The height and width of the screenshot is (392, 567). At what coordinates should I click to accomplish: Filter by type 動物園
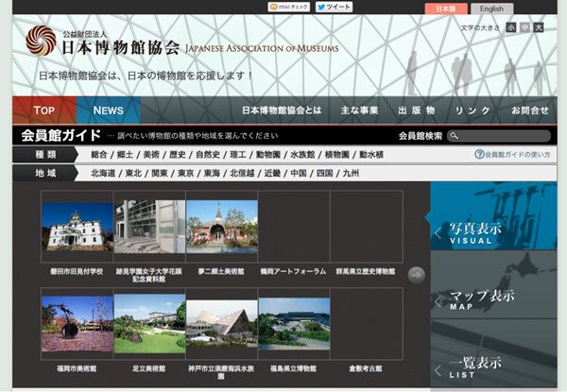[x=268, y=155]
